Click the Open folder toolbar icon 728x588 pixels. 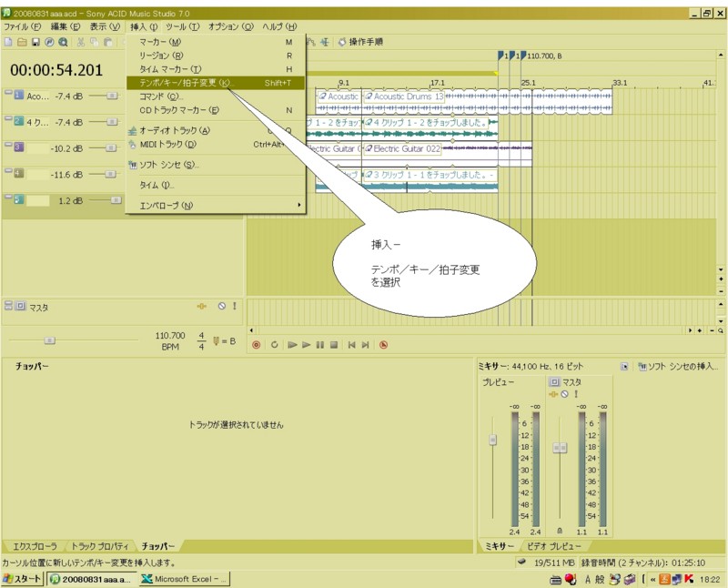pos(22,42)
